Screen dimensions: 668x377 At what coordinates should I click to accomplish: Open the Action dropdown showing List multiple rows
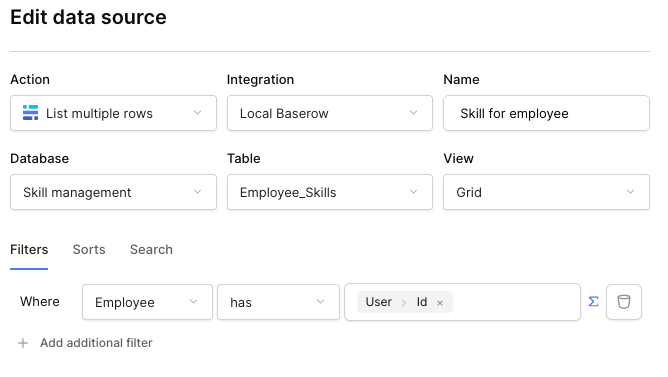(x=113, y=113)
